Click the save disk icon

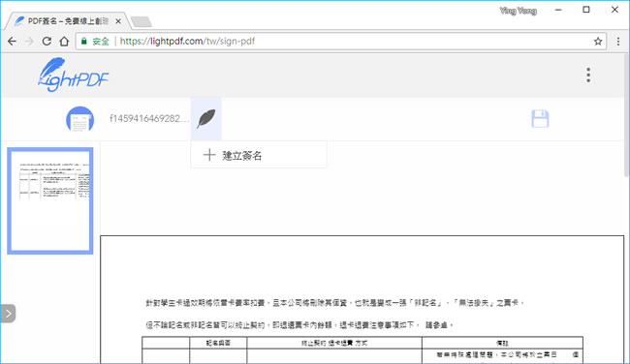click(540, 119)
